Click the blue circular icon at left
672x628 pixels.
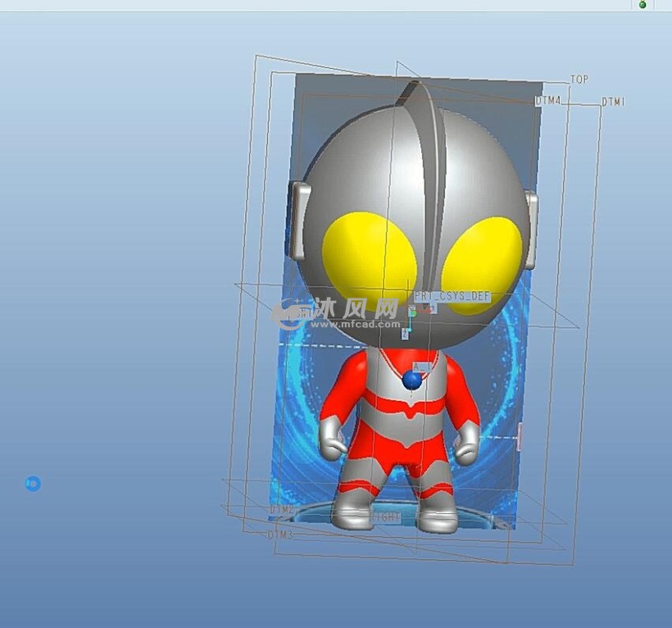33,484
